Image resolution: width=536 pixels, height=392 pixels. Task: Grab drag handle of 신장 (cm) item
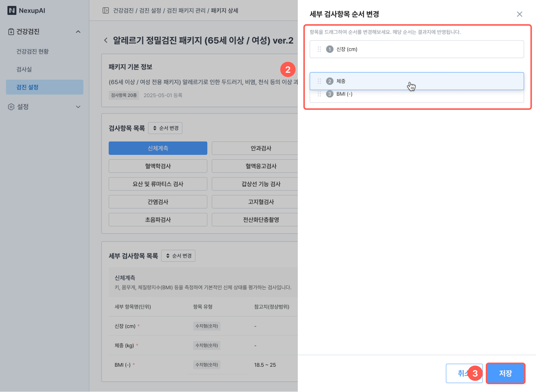319,49
